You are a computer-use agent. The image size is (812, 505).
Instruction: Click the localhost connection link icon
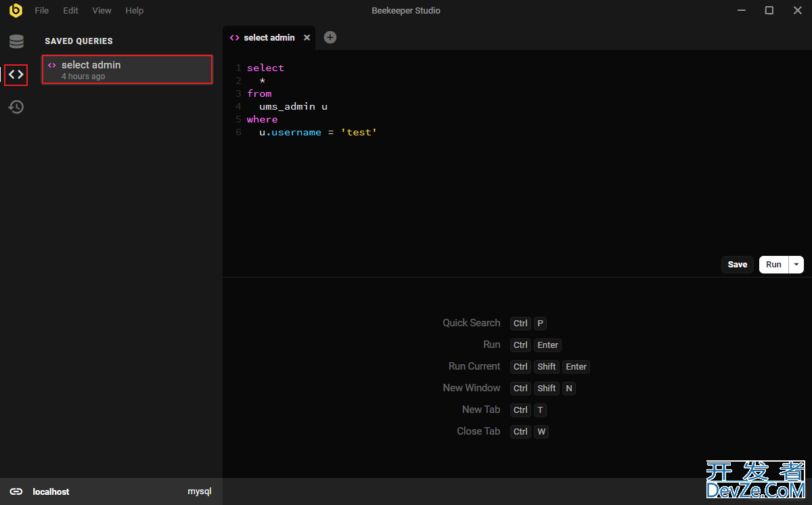click(x=16, y=491)
